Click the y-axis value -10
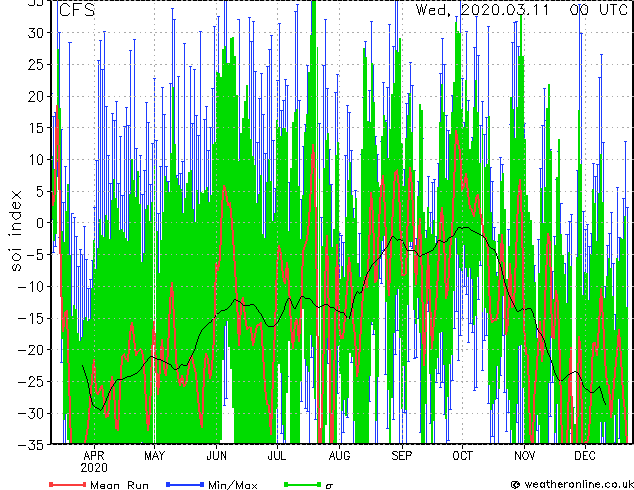This screenshot has width=634, height=490. pyautogui.click(x=32, y=286)
